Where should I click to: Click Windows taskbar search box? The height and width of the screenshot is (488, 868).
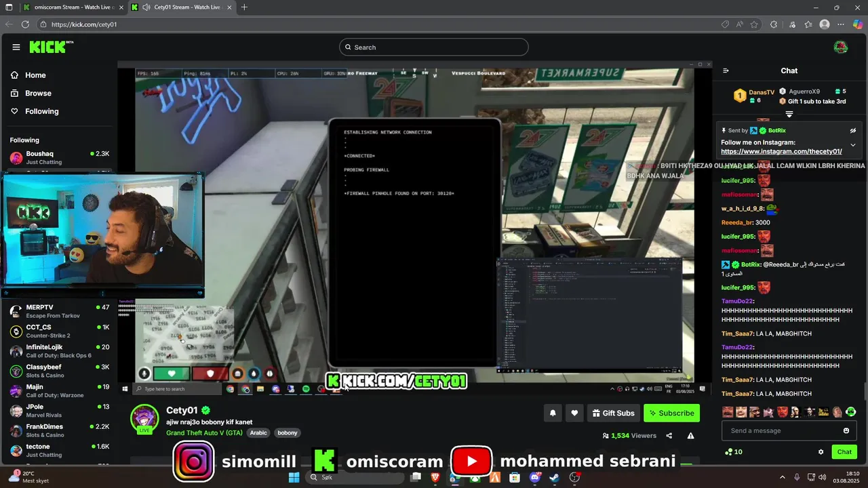click(353, 478)
